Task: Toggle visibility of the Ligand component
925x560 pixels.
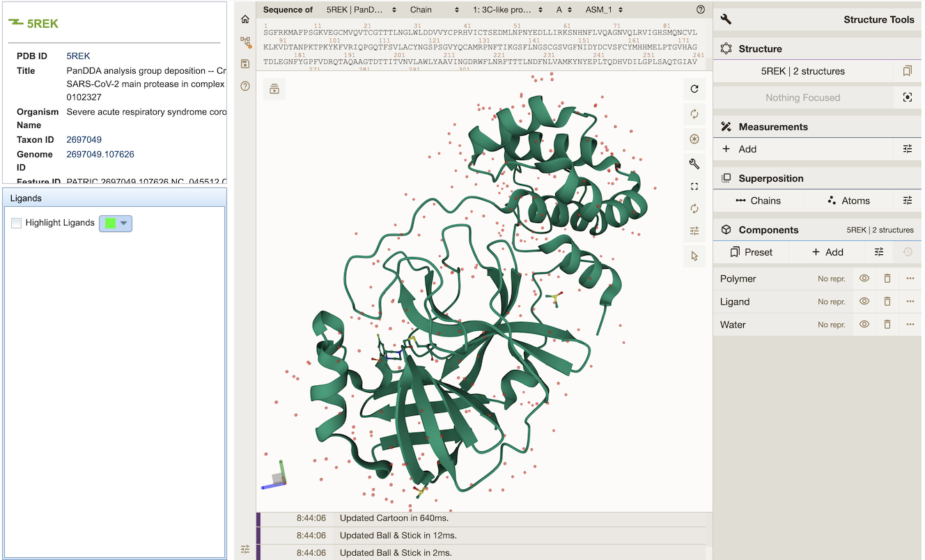Action: click(x=864, y=302)
